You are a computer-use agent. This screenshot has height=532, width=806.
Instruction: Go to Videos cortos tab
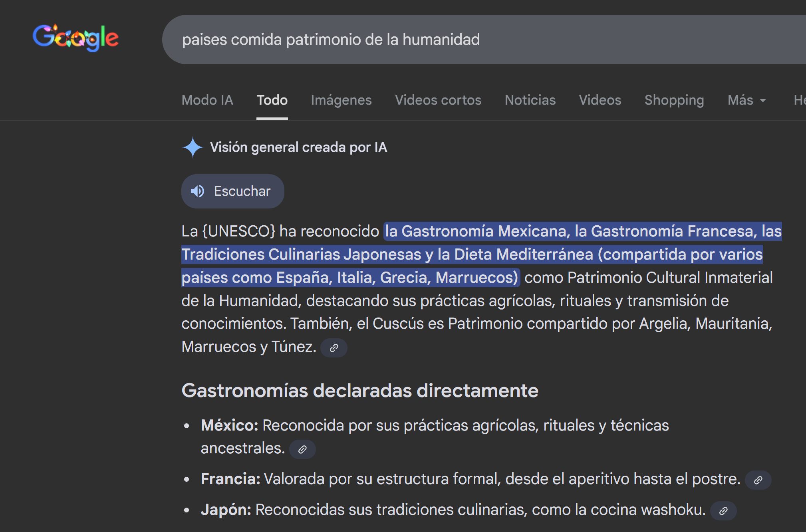pos(438,100)
